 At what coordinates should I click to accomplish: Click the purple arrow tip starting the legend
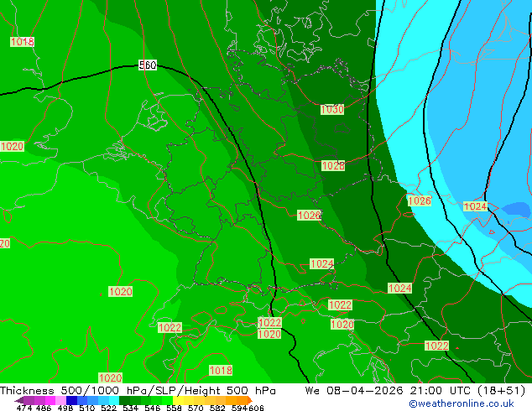coord(19,401)
